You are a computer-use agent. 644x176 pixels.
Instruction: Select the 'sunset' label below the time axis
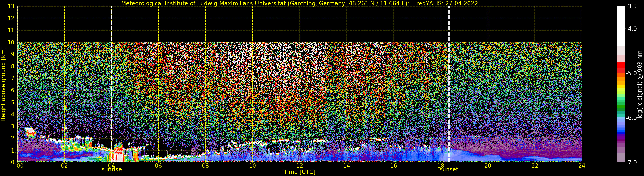pyautogui.click(x=449, y=170)
